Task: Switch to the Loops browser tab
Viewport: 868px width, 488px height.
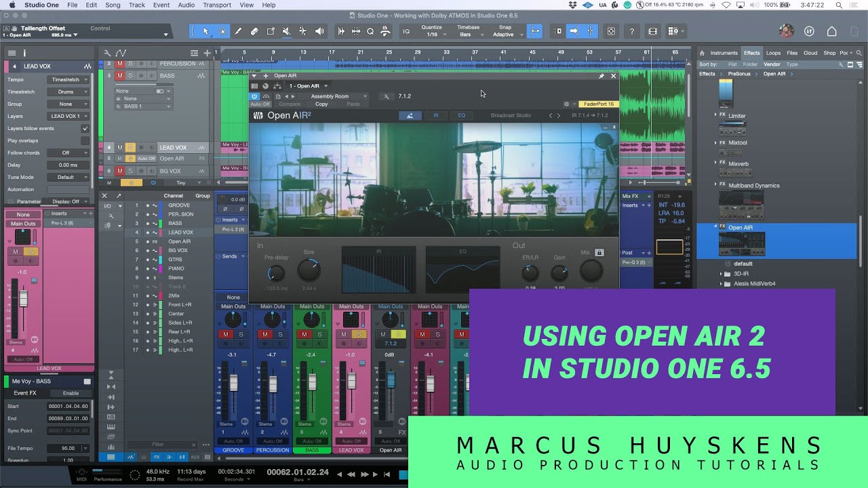Action: 773,53
